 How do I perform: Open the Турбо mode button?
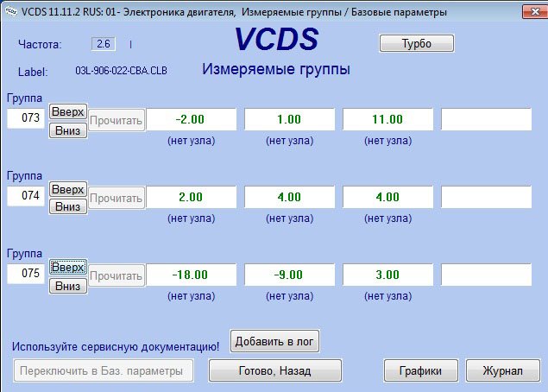(x=417, y=43)
